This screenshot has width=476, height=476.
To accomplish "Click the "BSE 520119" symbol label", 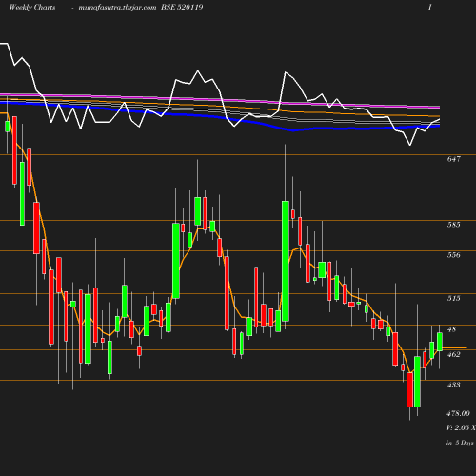I will (x=182, y=7).
